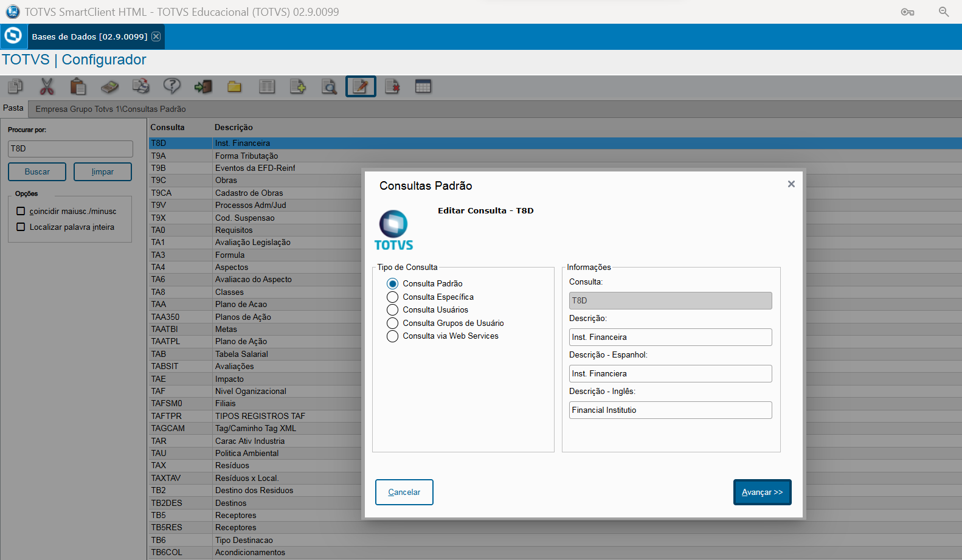Select the Consulta Específica radio option
The image size is (962, 560).
[x=393, y=297]
